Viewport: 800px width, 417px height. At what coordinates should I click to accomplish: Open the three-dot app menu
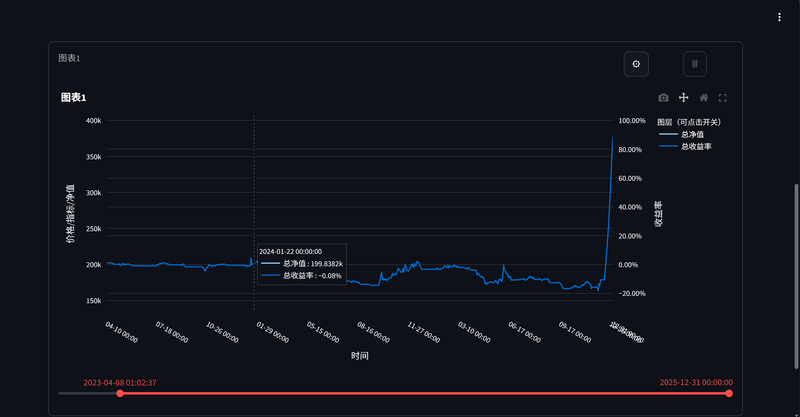[779, 17]
